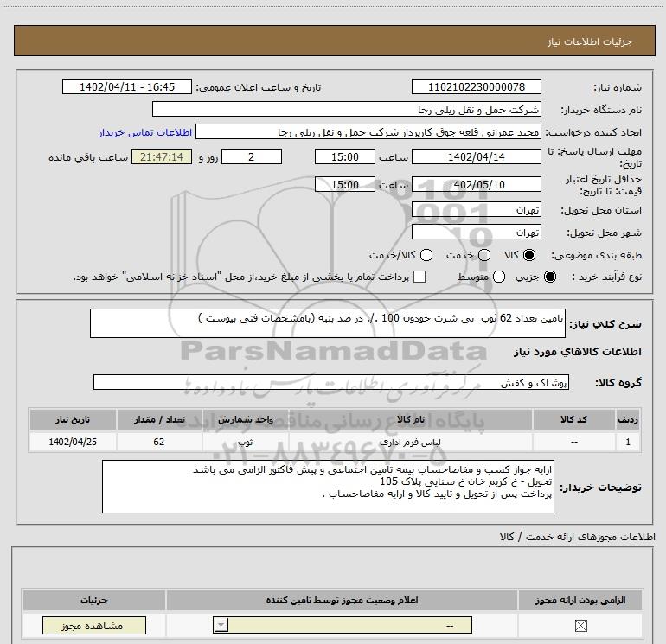Image resolution: width=666 pixels, height=644 pixels.
Task: Open the license status dropdown arrow
Action: 221,625
